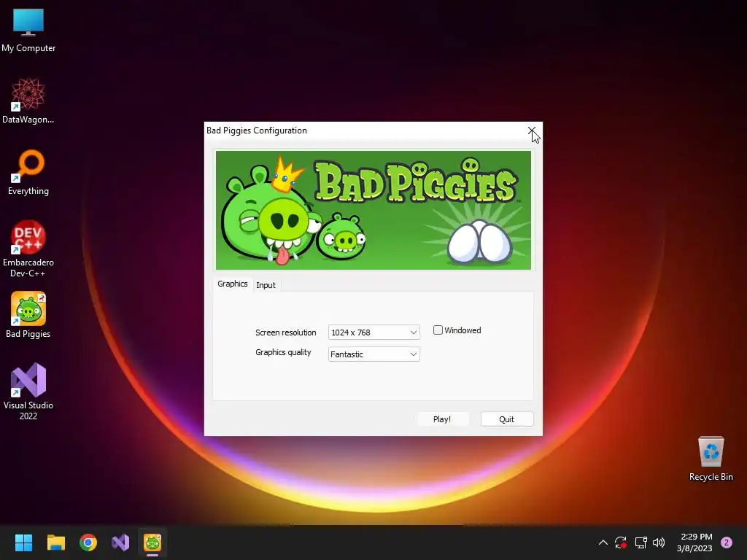Show hidden system tray icons
The width and height of the screenshot is (747, 560).
(603, 542)
